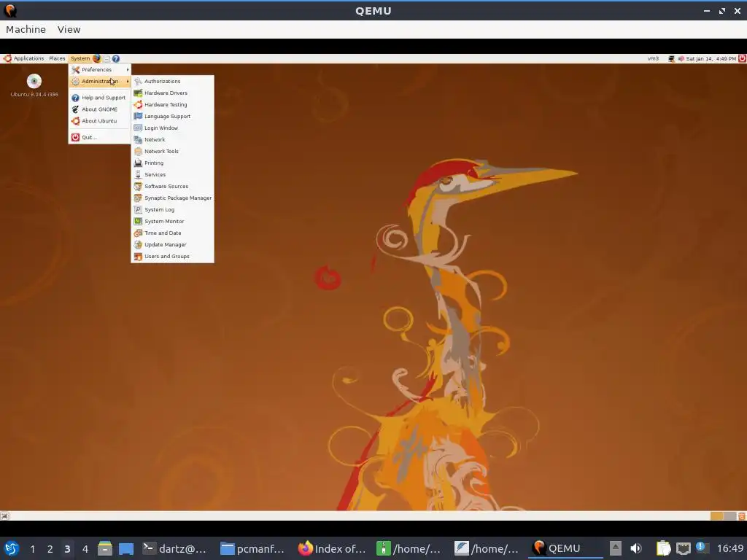Click the host clock showing 16:49
The height and width of the screenshot is (560, 747).
729,549
